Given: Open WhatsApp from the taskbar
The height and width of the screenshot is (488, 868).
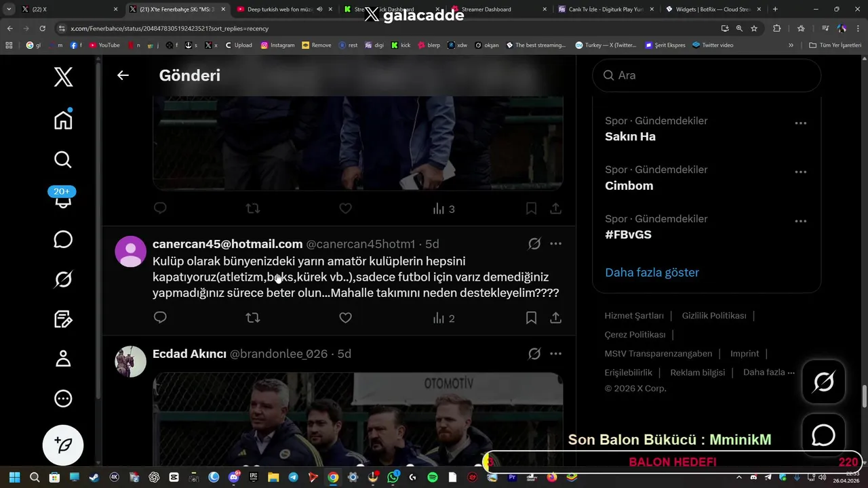Looking at the screenshot, I should click(393, 477).
